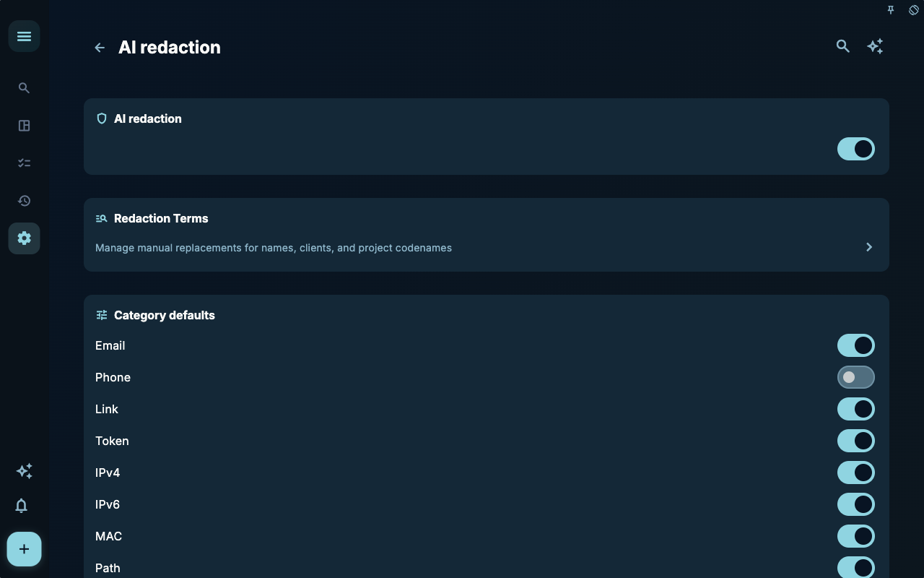
Task: Click the pin icon in the title bar
Action: tap(891, 10)
